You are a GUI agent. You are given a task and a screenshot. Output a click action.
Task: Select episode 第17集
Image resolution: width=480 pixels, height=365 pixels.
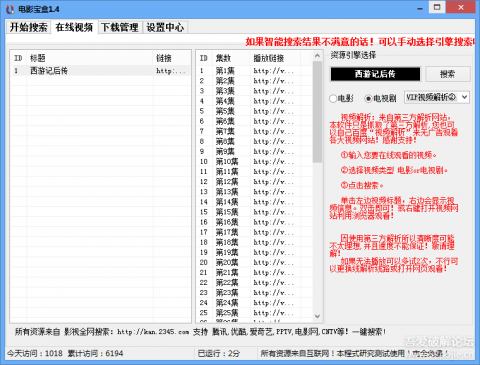point(255,232)
